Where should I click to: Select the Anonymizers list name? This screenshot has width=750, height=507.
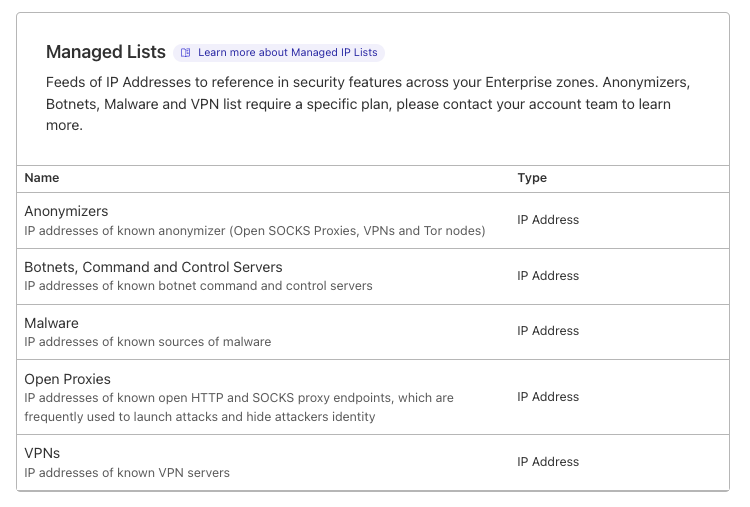66,212
